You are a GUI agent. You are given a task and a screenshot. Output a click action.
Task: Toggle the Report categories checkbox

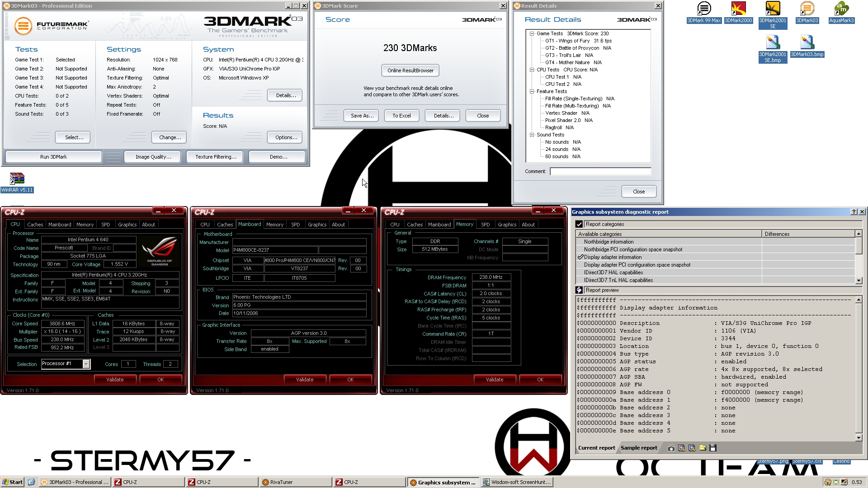click(x=579, y=224)
